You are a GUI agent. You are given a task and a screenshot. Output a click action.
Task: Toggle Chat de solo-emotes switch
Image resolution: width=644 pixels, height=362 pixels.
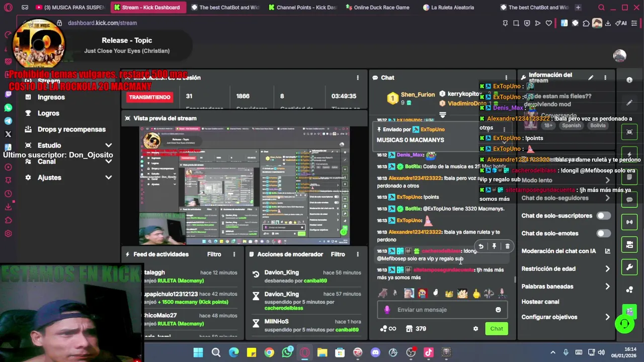pyautogui.click(x=603, y=233)
